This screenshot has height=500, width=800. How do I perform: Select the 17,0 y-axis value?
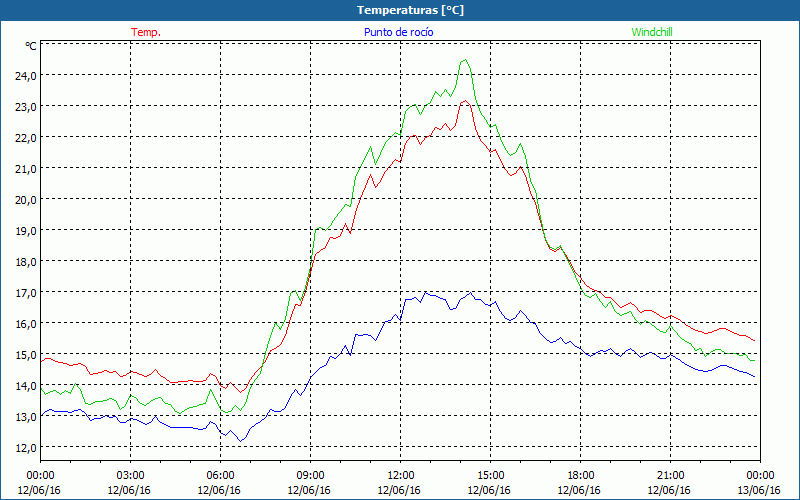coord(26,293)
